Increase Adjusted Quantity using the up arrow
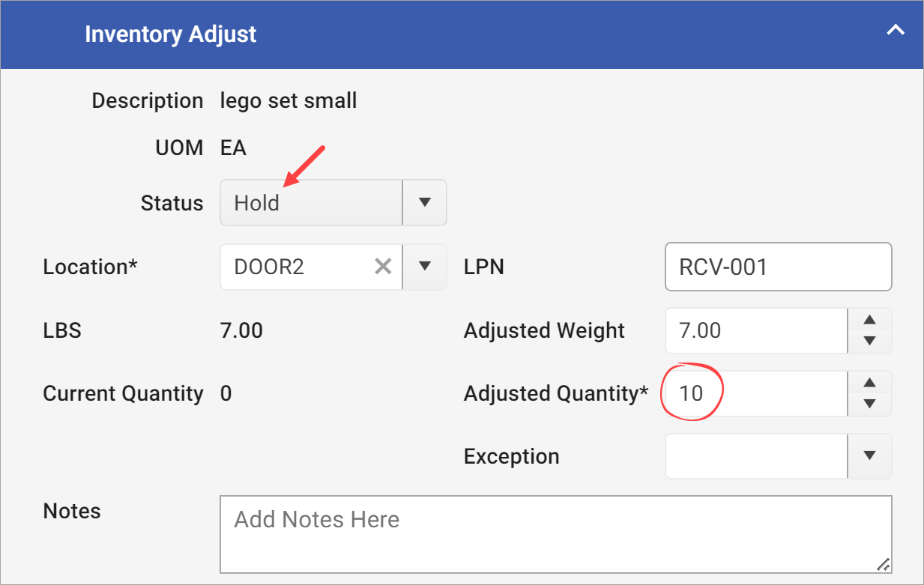This screenshot has height=585, width=924. click(x=869, y=384)
